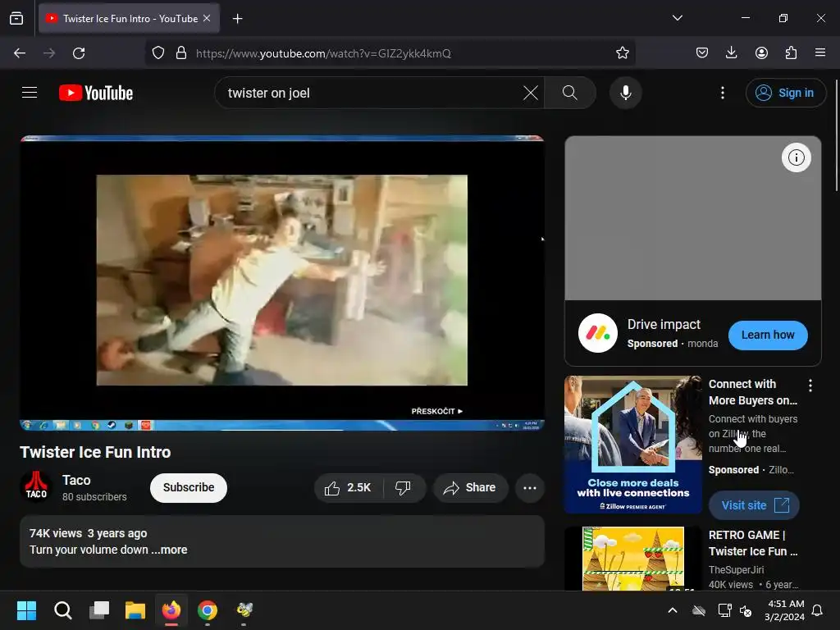Select the Twister Ice Fun Intro tab
The width and height of the screenshot is (840, 630).
(x=129, y=18)
